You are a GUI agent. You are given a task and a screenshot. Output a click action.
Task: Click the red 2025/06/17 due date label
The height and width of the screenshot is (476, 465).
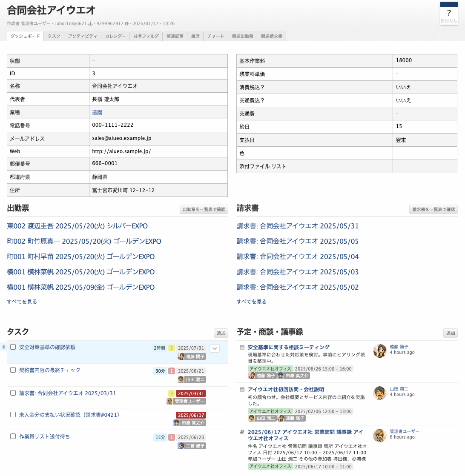(191, 415)
